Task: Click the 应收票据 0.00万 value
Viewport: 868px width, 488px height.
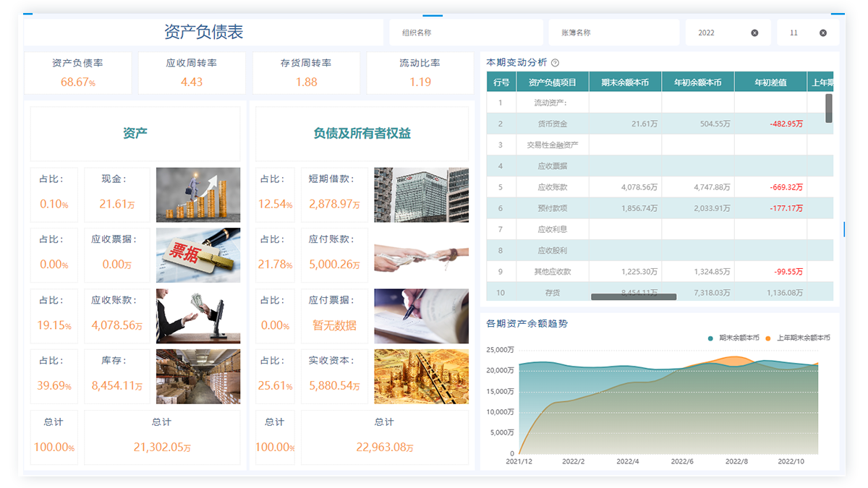Action: click(x=117, y=265)
